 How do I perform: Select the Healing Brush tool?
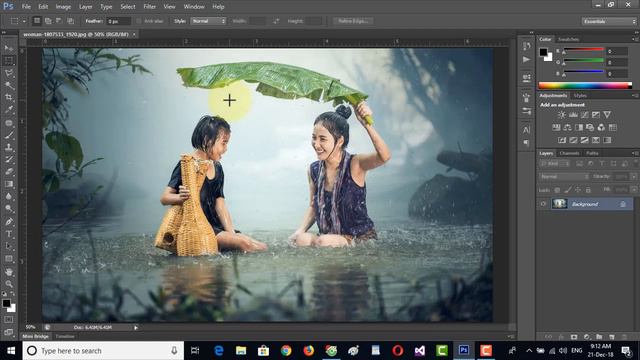[9, 122]
